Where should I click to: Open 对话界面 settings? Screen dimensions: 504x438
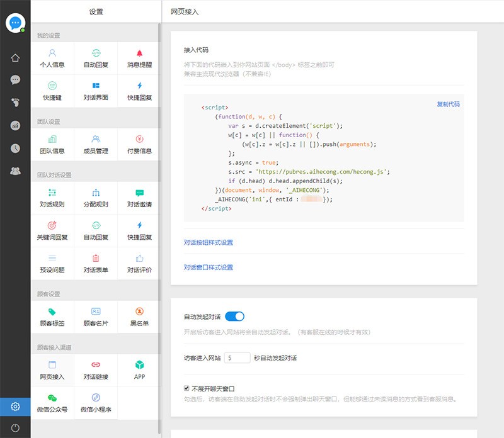96,91
